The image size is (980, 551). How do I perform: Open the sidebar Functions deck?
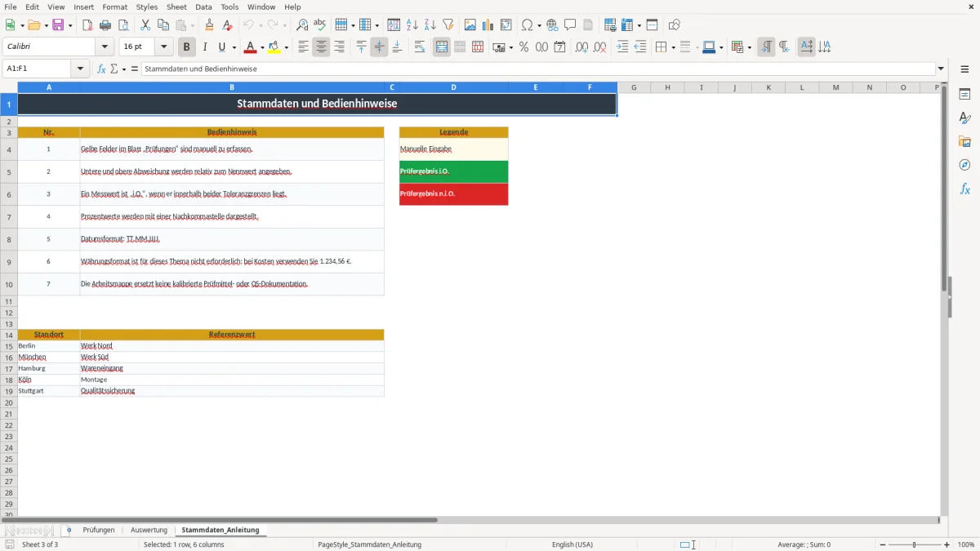[x=964, y=189]
